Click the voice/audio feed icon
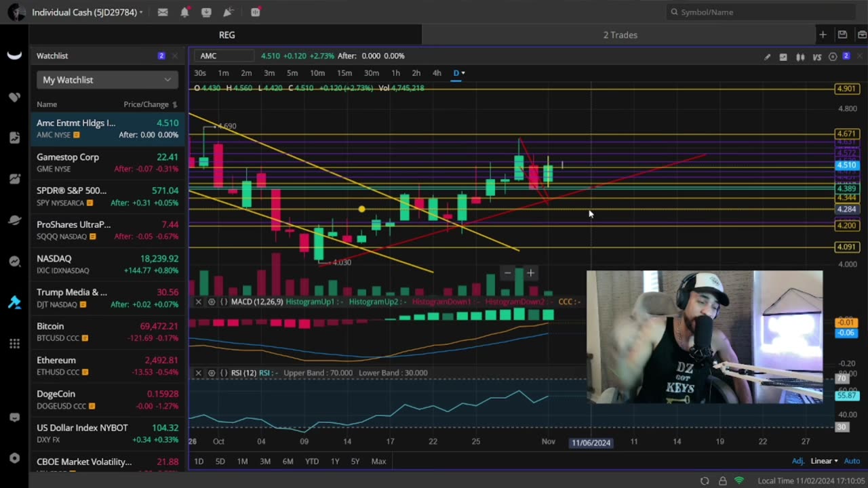 coord(256,12)
